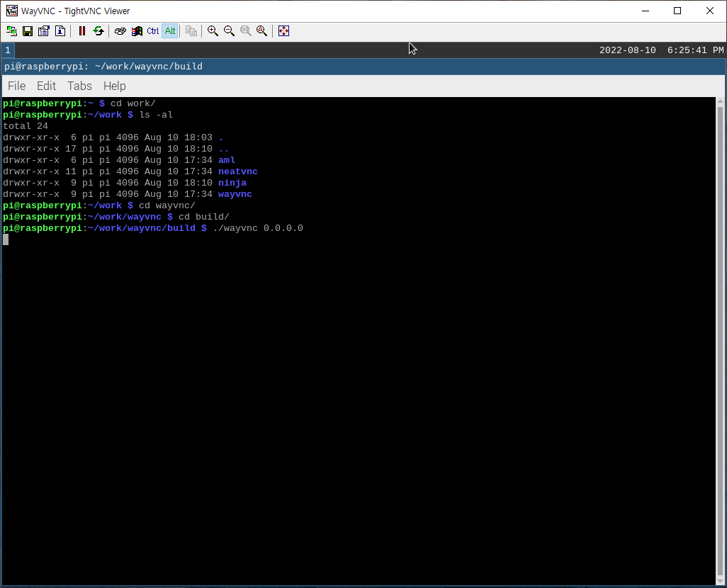Click the terminal cursor block
This screenshot has width=727, height=588.
pyautogui.click(x=6, y=239)
